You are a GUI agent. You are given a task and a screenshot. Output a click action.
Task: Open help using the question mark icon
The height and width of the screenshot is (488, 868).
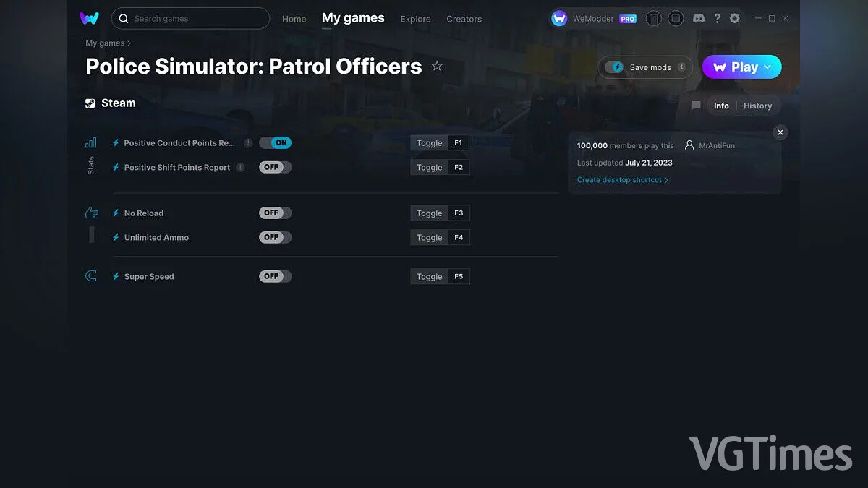717,18
